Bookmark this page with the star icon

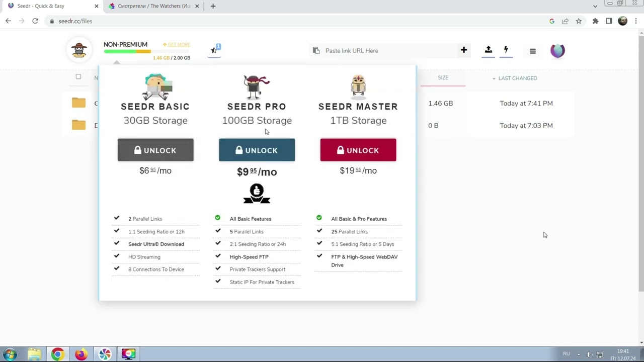click(x=579, y=21)
